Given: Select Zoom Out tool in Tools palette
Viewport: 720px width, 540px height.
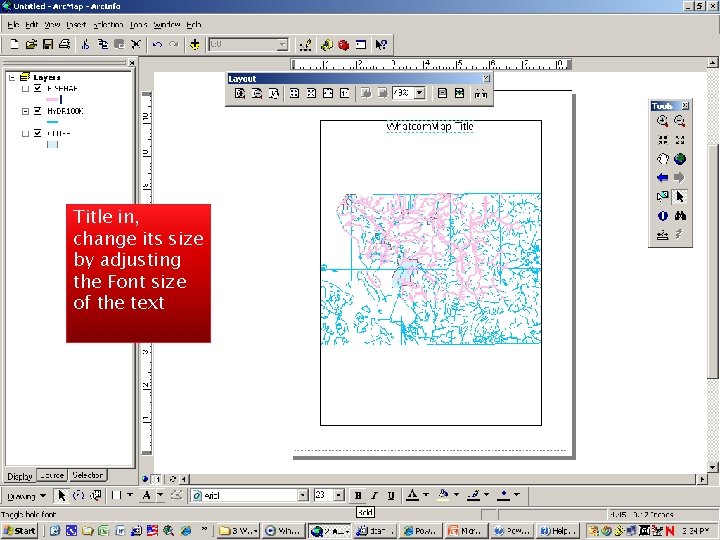Looking at the screenshot, I should point(680,121).
